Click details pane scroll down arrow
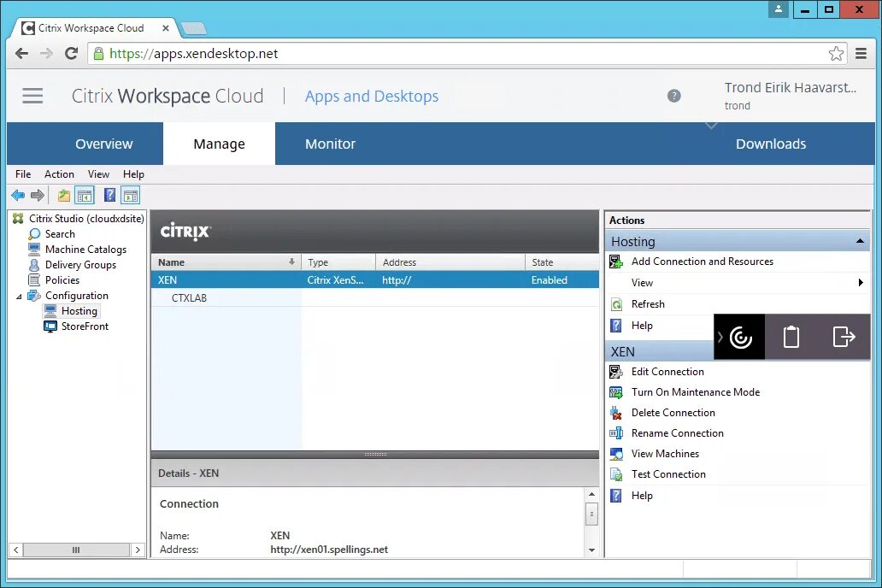 pyautogui.click(x=591, y=550)
